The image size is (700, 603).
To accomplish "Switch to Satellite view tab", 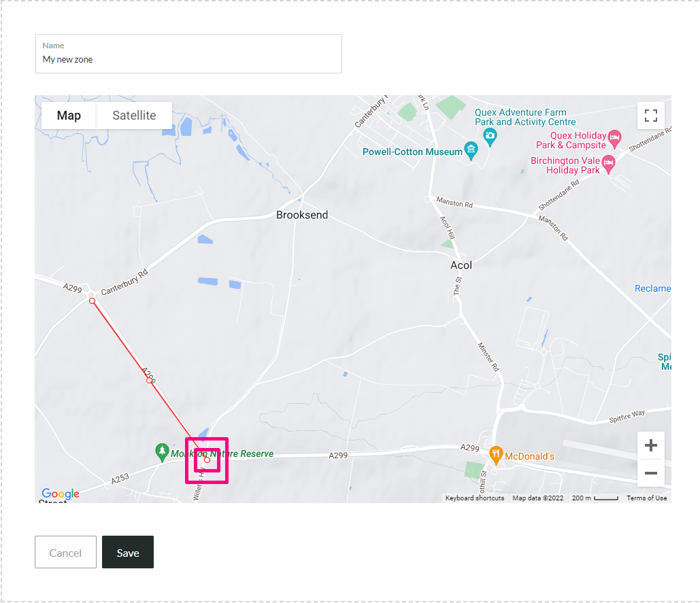I will pos(134,116).
